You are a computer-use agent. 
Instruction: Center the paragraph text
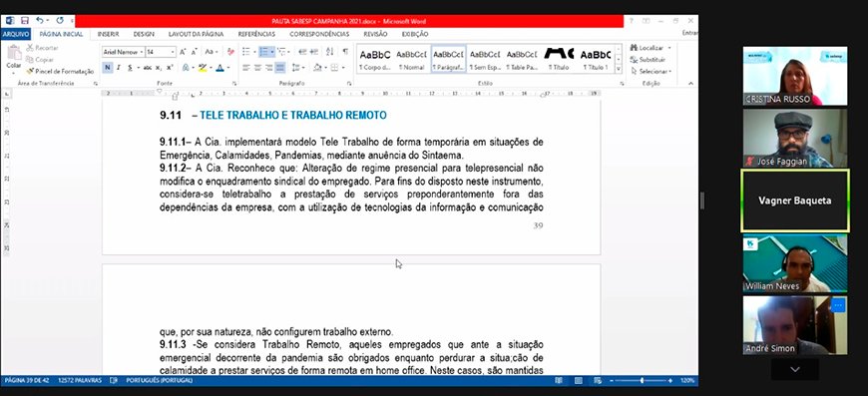click(x=257, y=68)
